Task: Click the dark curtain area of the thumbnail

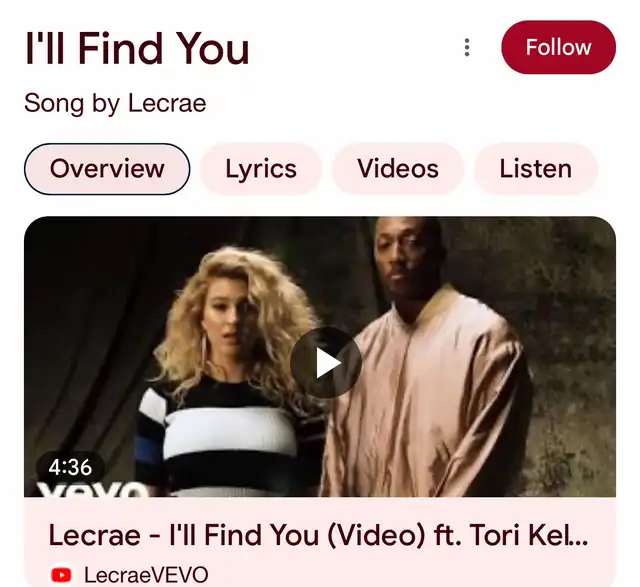Action: pos(94,327)
